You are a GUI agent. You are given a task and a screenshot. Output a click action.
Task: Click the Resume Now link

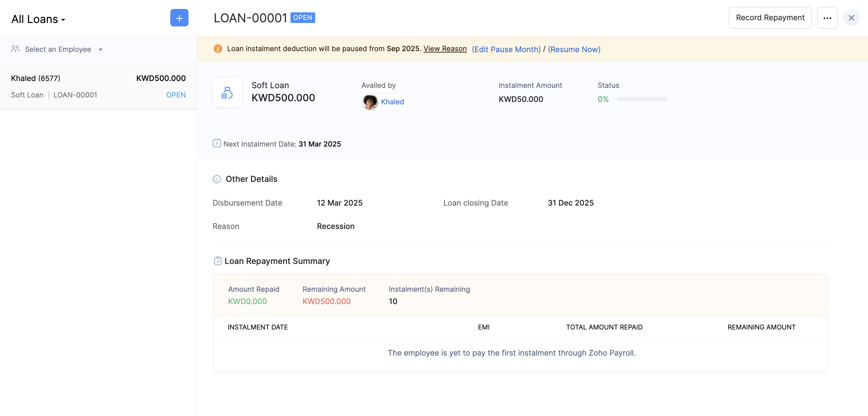(574, 49)
